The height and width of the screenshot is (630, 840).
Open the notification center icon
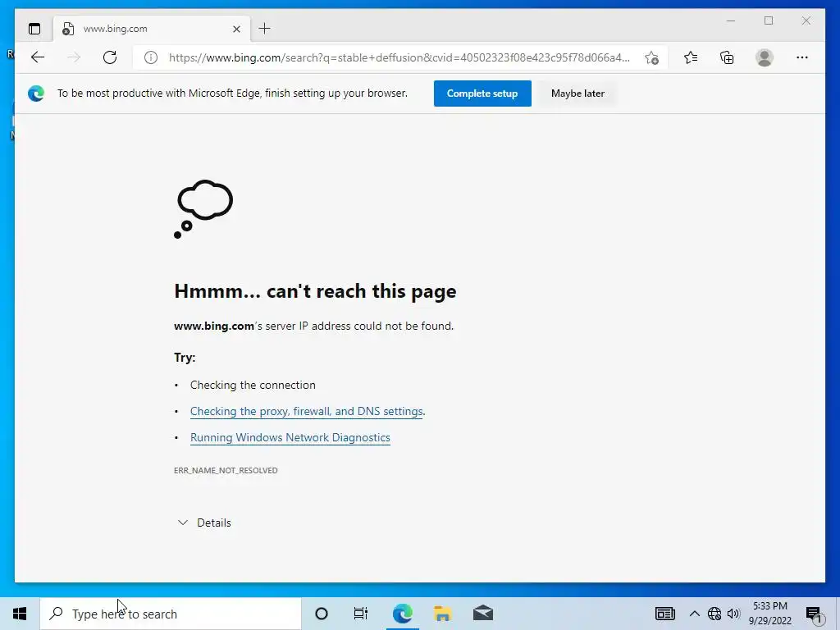click(815, 615)
